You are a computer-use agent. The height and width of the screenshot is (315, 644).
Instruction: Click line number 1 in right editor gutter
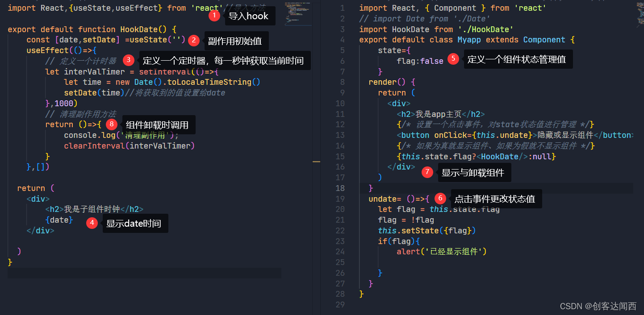(x=343, y=8)
